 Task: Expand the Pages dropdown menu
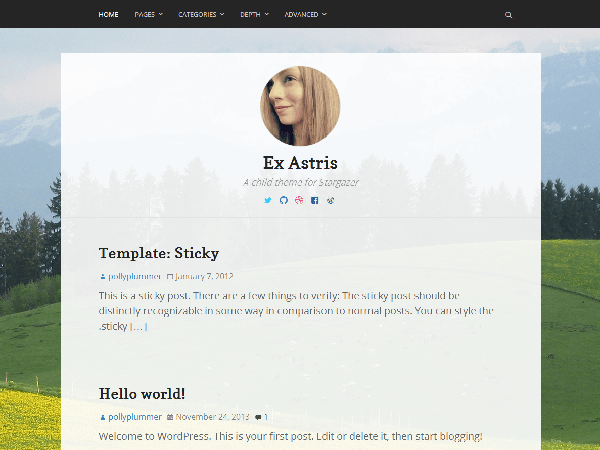click(x=148, y=14)
